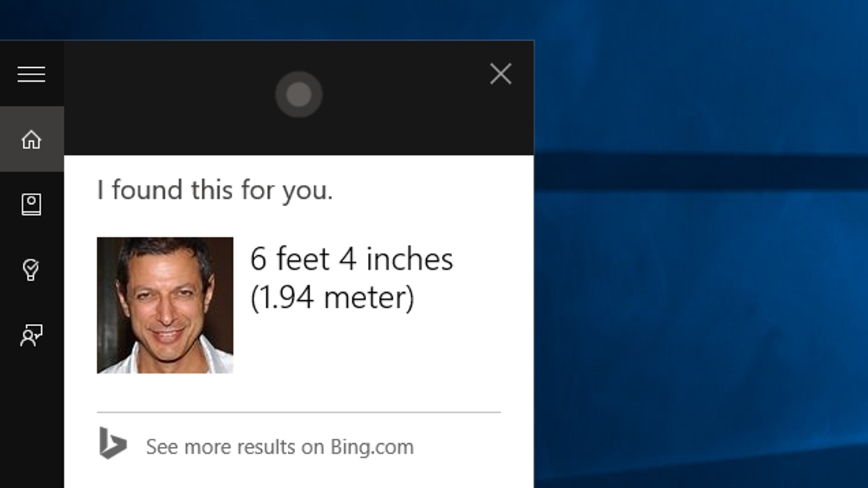The width and height of the screenshot is (868, 488).
Task: Click the inches word in answer
Action: 409,259
